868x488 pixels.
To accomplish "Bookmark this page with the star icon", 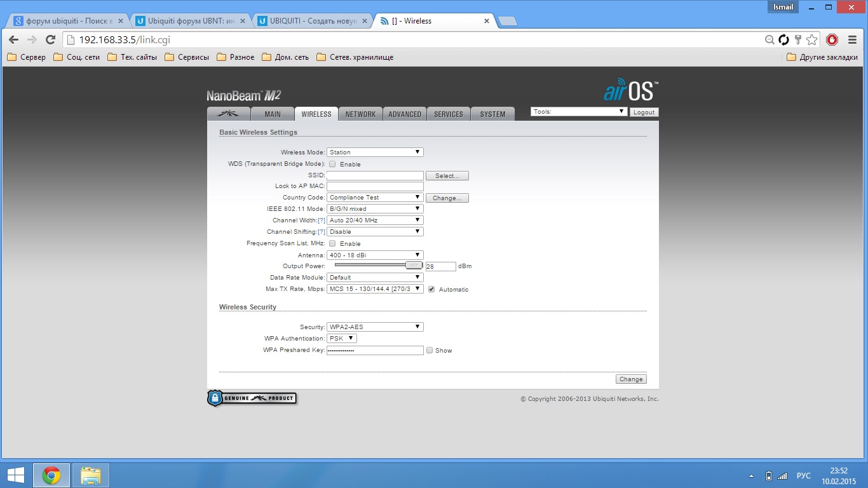I will point(812,40).
